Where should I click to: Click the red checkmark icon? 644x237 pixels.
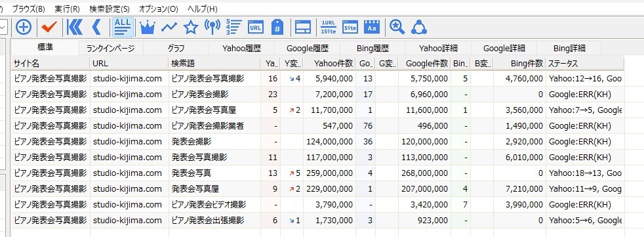pyautogui.click(x=49, y=27)
